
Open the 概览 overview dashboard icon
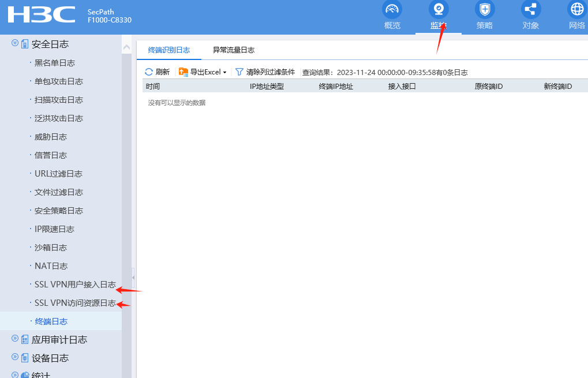point(392,9)
